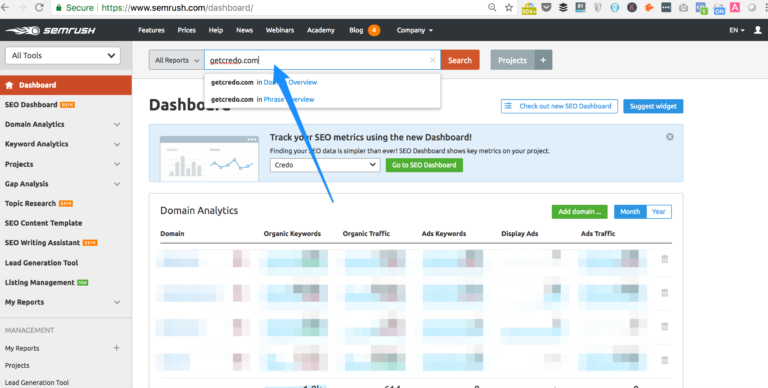This screenshot has width=768, height=388.
Task: Open Listing Management in the sidebar
Action: [47, 283]
